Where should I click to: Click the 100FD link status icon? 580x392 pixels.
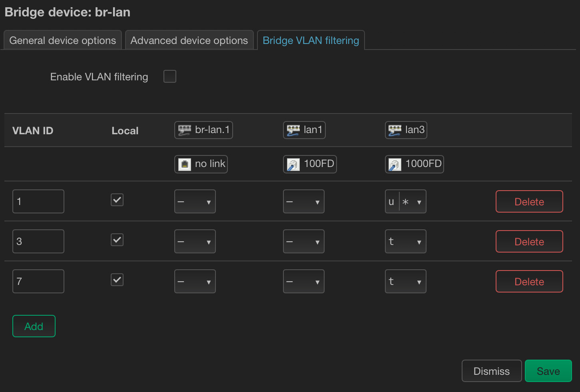click(293, 164)
